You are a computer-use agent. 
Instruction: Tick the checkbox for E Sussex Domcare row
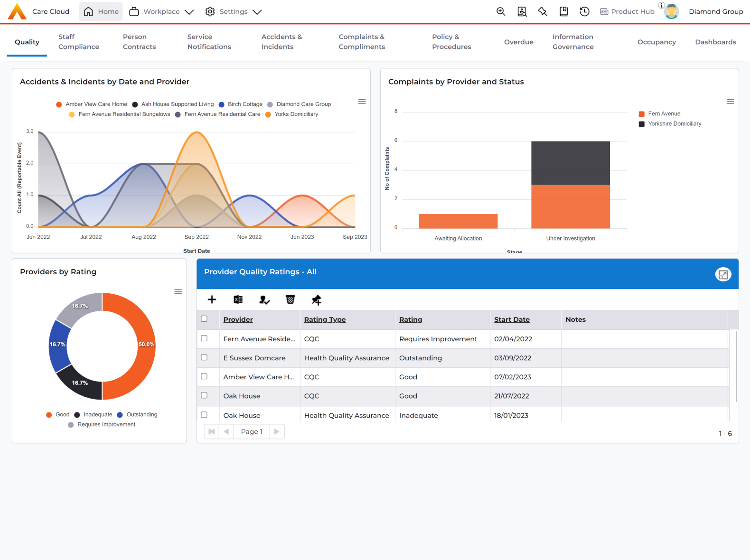[x=204, y=357]
